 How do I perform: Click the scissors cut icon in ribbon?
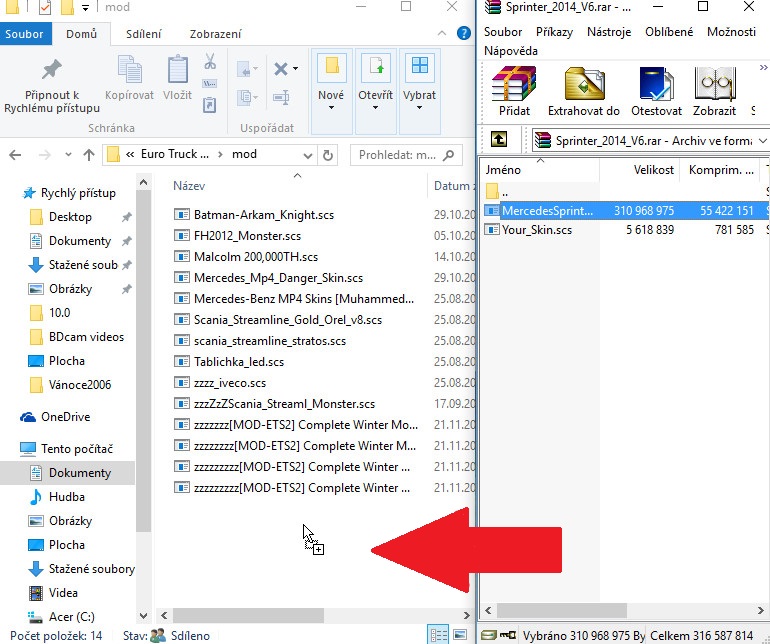210,61
